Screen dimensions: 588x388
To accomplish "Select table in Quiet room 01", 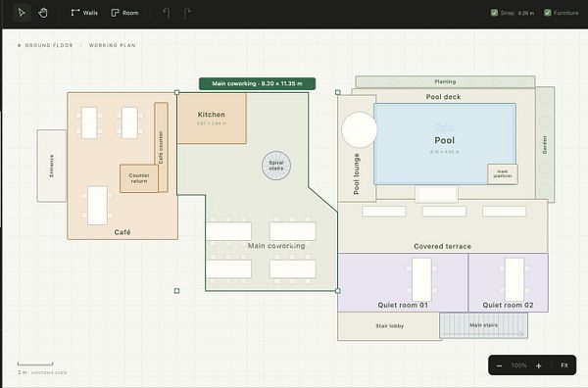I will click(x=421, y=279).
